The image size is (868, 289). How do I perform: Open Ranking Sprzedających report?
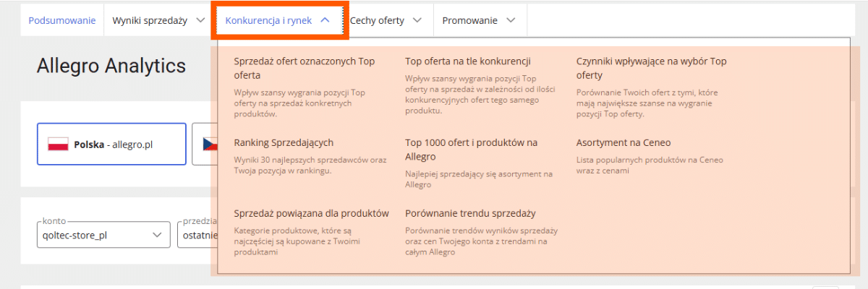(284, 142)
